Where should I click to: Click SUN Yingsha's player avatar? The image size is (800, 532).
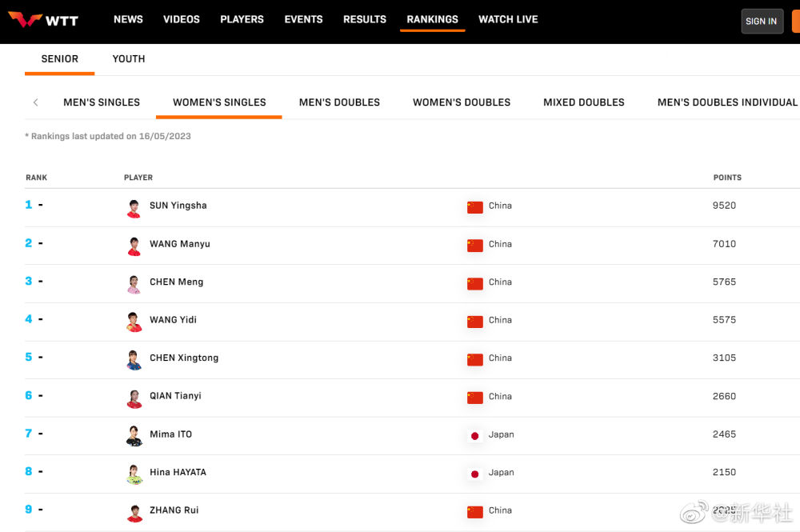coord(134,208)
